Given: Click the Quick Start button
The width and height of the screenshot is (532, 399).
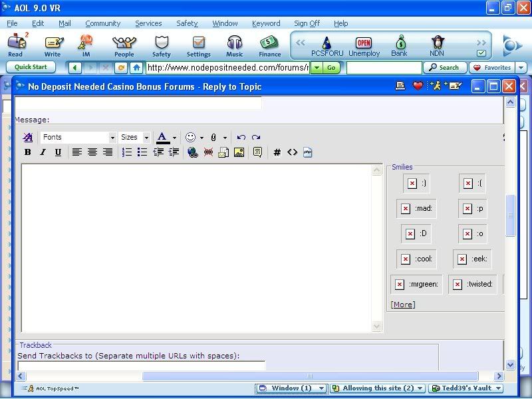Looking at the screenshot, I should [31, 67].
